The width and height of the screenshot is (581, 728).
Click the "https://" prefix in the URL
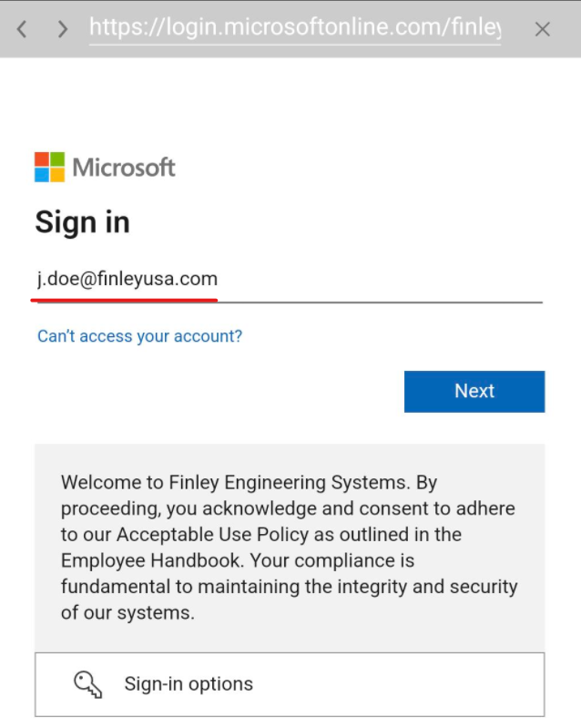(x=119, y=29)
